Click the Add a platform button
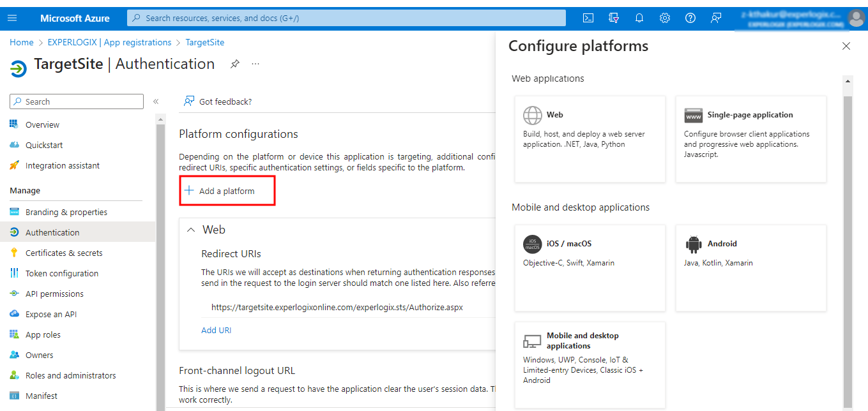Image resolution: width=868 pixels, height=411 pixels. (227, 191)
